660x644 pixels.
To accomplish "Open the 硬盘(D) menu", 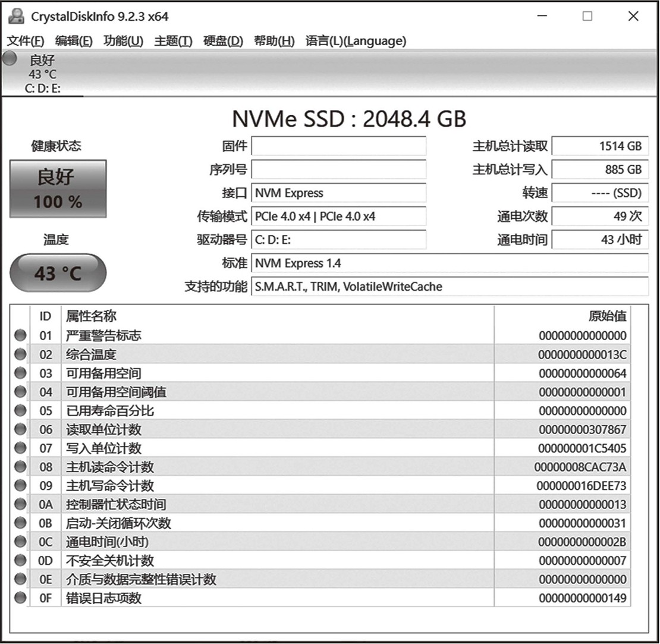I will pos(223,41).
